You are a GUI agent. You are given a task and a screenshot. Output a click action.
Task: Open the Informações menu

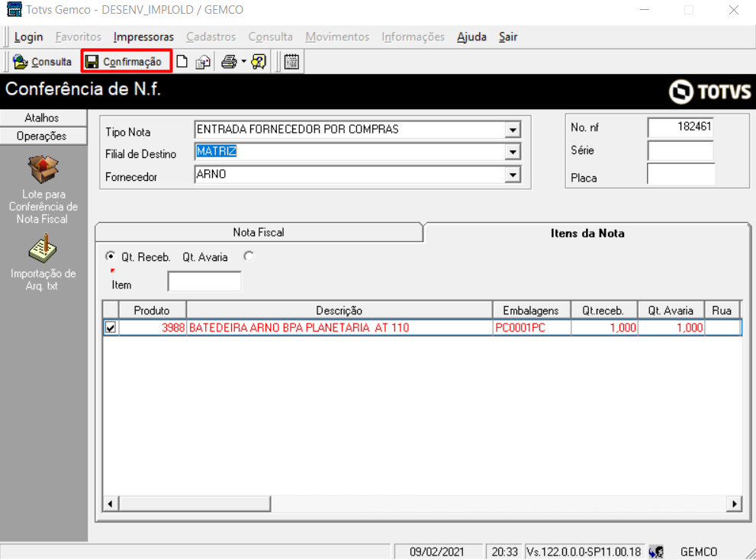pyautogui.click(x=413, y=37)
